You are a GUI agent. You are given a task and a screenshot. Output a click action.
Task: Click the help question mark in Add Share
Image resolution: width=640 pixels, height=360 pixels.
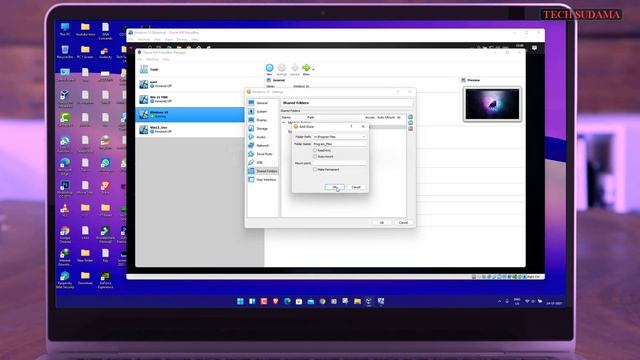tap(351, 127)
